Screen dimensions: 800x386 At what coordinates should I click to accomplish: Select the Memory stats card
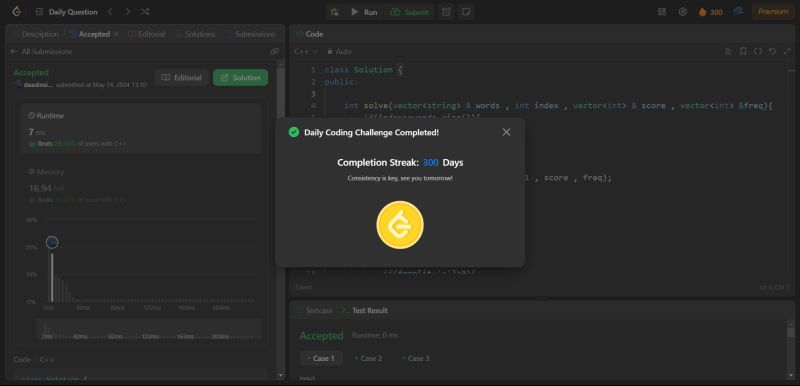pos(141,187)
